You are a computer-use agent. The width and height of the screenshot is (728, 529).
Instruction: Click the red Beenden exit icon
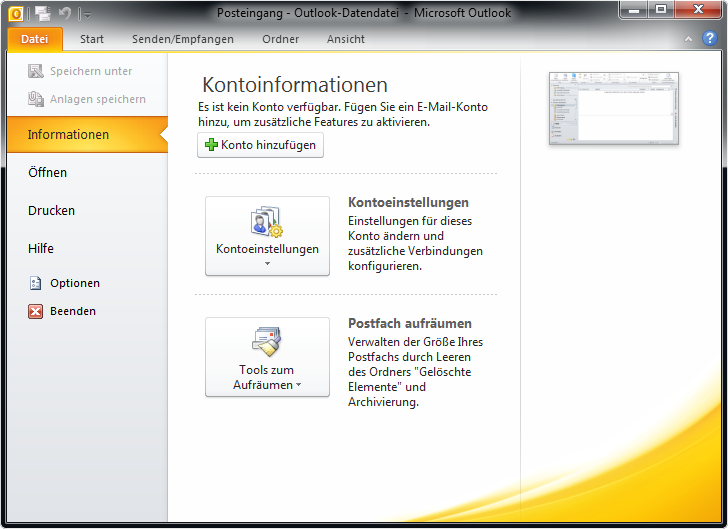(x=36, y=311)
